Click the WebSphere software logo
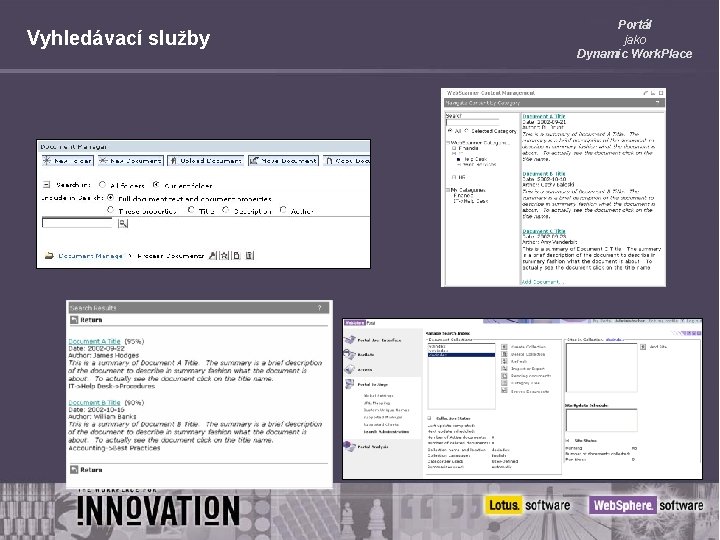720x540 pixels. click(x=647, y=505)
